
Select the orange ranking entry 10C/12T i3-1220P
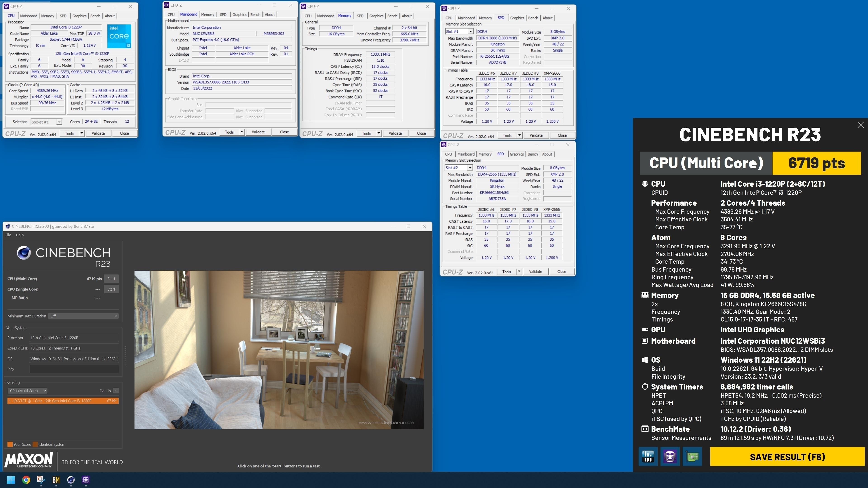click(63, 401)
